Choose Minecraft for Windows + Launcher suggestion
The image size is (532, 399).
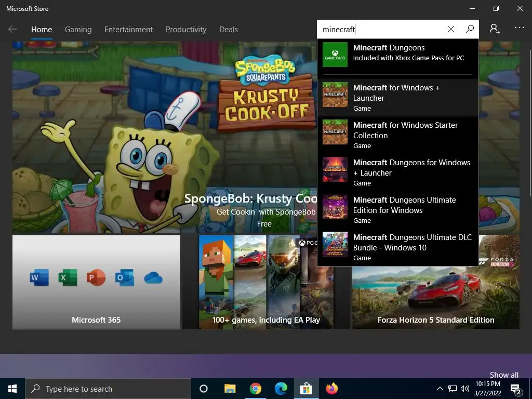pos(398,98)
